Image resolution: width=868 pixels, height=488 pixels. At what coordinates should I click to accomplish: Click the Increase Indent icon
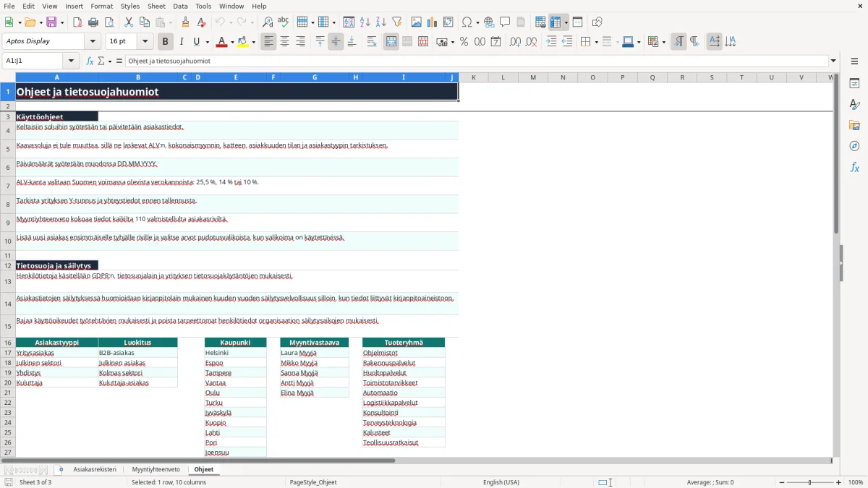pos(551,42)
